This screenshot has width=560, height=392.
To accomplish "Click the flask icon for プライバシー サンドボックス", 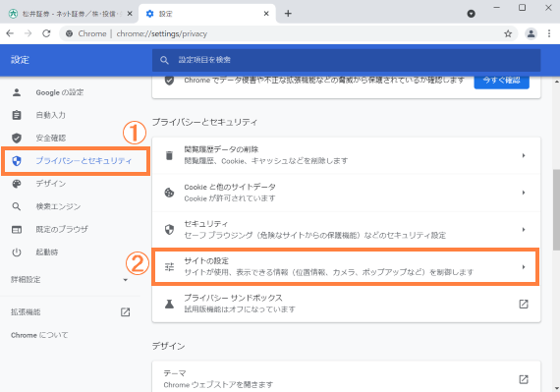I will 169,304.
